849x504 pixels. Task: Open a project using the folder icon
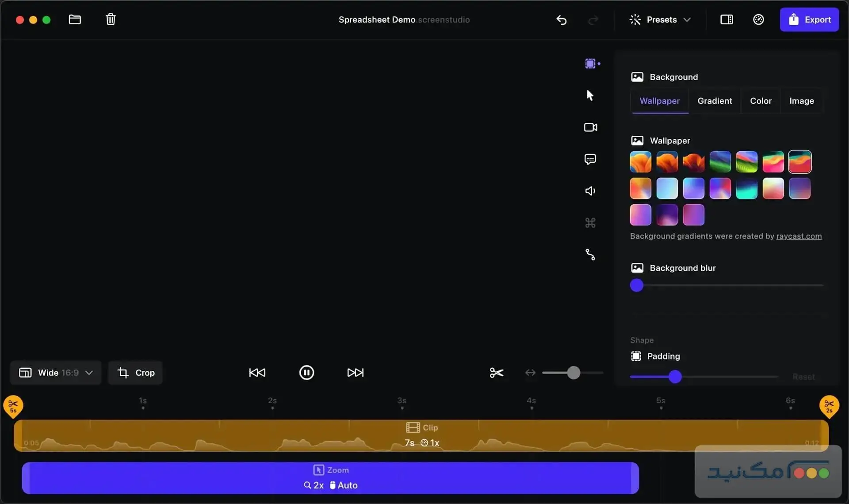click(74, 19)
